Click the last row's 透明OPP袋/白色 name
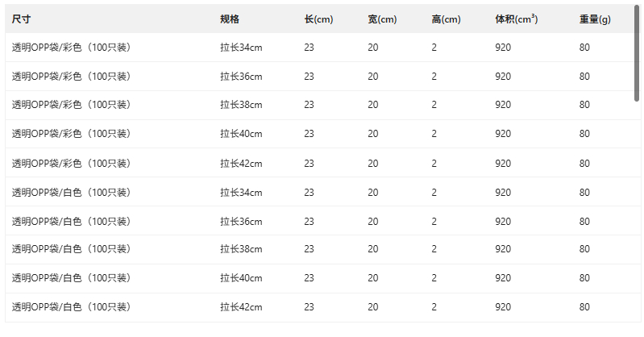The height and width of the screenshot is (337, 644). tap(71, 307)
